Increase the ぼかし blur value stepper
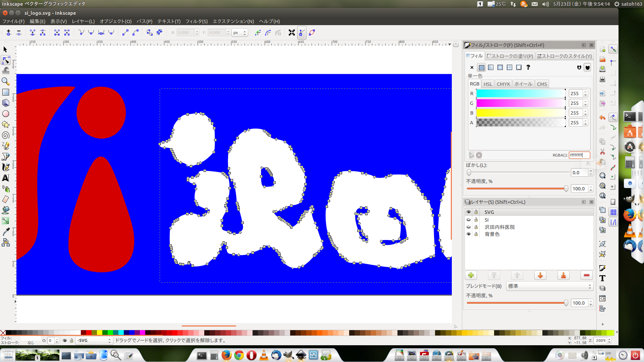644x362 pixels. (x=591, y=171)
